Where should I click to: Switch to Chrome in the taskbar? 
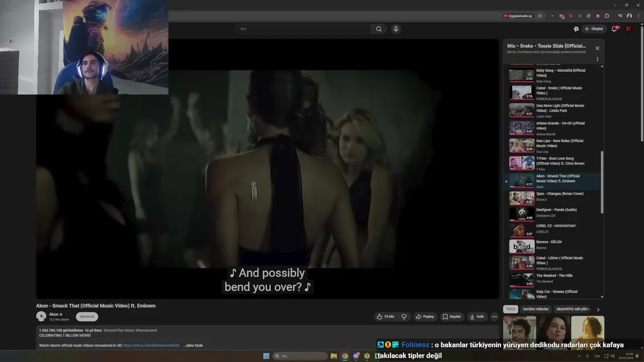tap(345, 356)
